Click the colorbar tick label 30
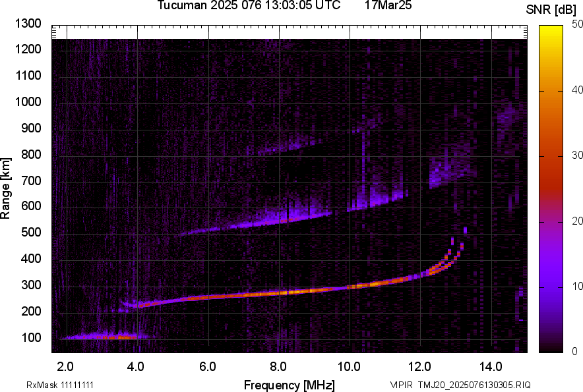This screenshot has width=583, height=392. coord(578,155)
